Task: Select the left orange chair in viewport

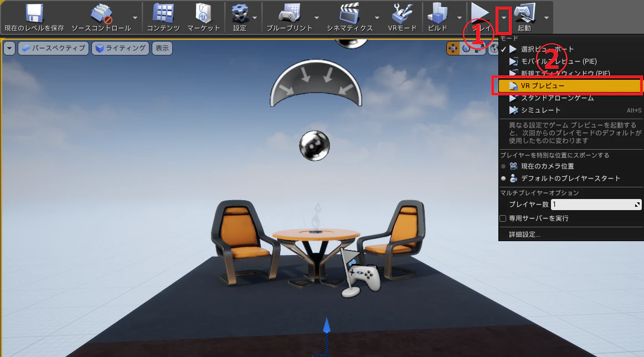Action: [245, 241]
